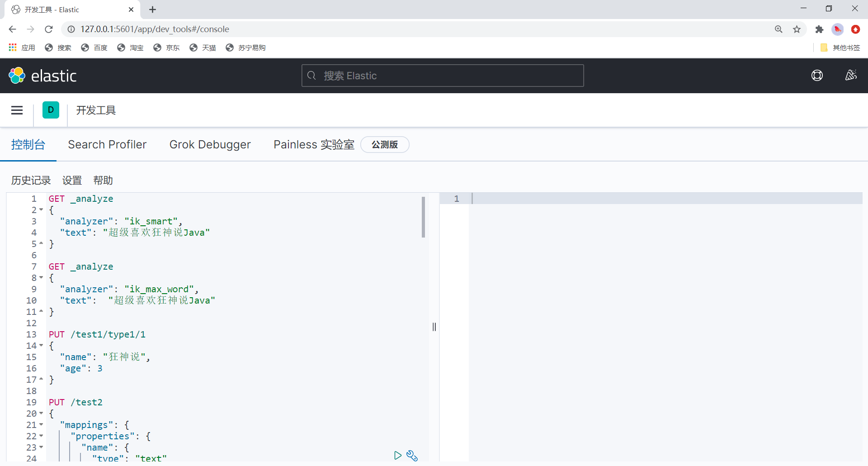Collapse block from closing line 11
Viewport: 868px width, 466px height.
[x=41, y=312]
